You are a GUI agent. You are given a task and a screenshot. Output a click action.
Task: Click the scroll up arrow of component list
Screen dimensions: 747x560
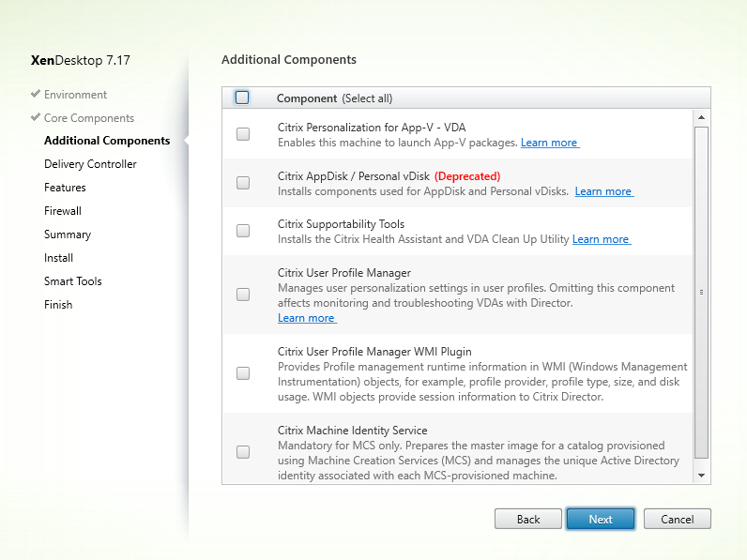coord(701,117)
